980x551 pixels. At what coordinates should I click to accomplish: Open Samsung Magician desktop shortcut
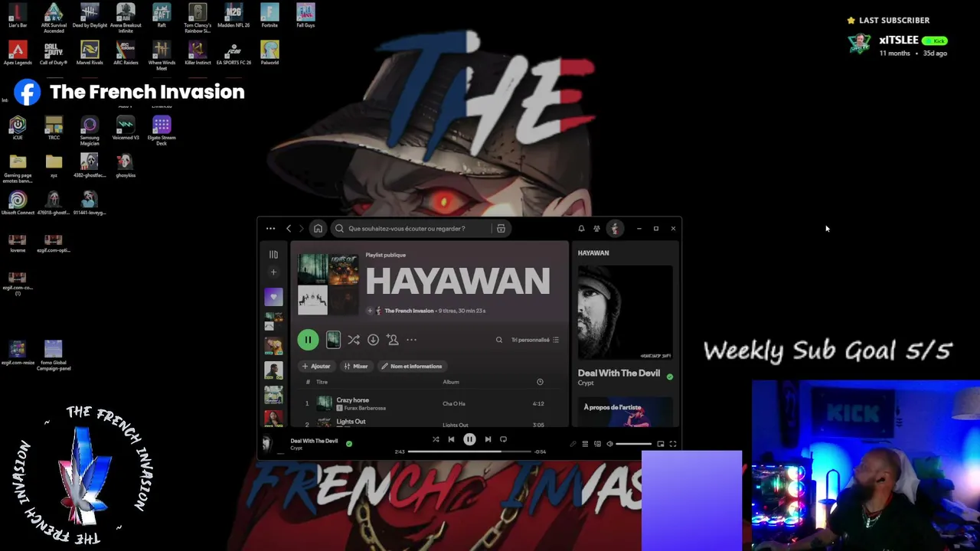(90, 131)
